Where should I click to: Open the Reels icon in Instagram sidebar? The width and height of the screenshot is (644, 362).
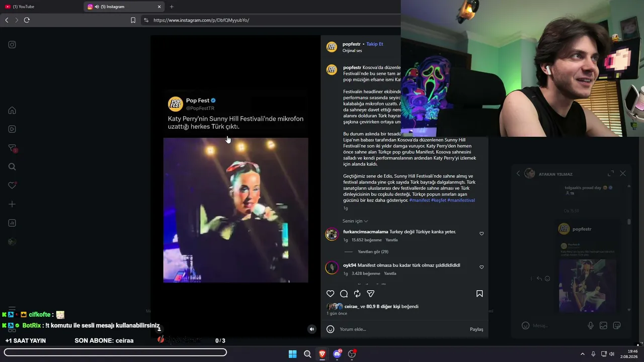pyautogui.click(x=12, y=129)
